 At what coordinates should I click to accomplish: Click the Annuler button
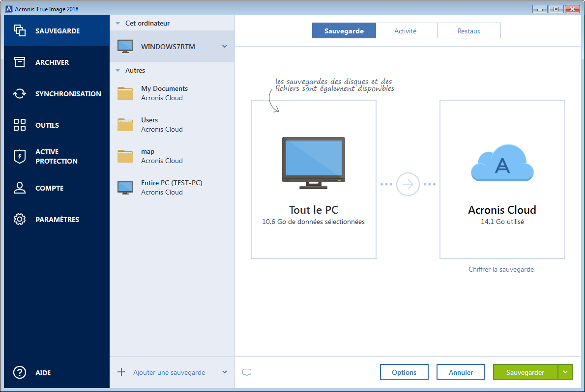coord(461,372)
